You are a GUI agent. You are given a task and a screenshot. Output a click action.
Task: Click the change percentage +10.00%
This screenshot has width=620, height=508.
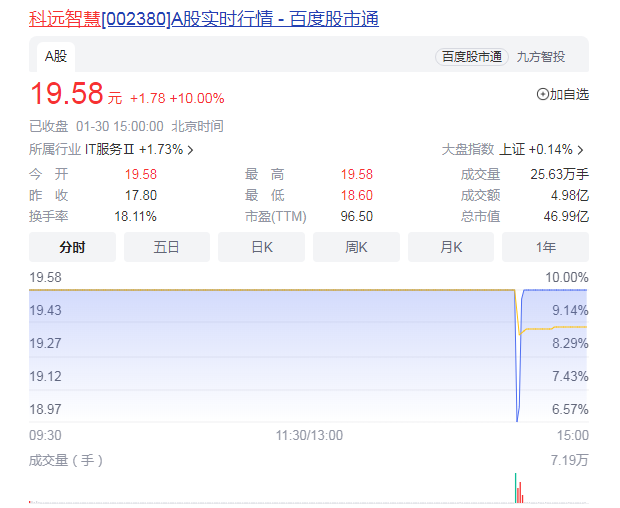pos(197,98)
